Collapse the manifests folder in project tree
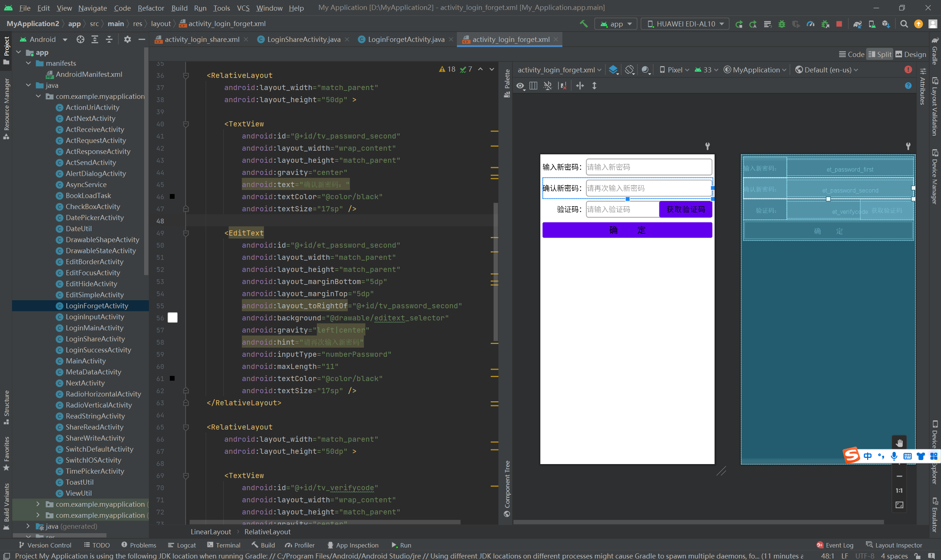This screenshot has width=941, height=560. point(29,64)
